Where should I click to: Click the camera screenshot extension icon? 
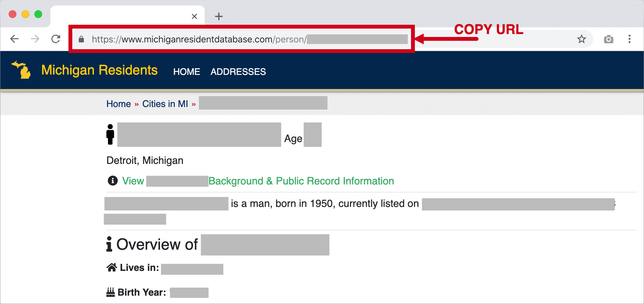tap(608, 39)
